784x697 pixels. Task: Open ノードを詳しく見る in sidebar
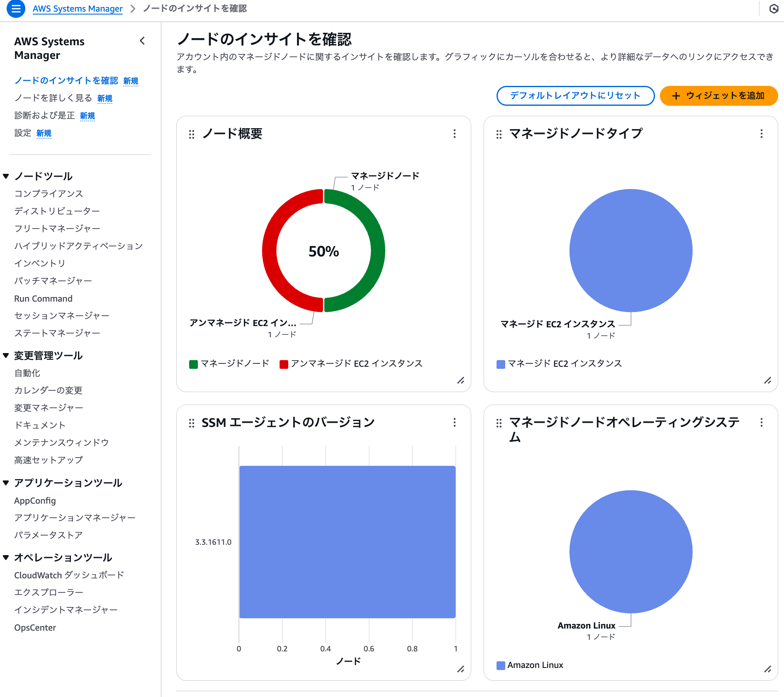coord(53,98)
